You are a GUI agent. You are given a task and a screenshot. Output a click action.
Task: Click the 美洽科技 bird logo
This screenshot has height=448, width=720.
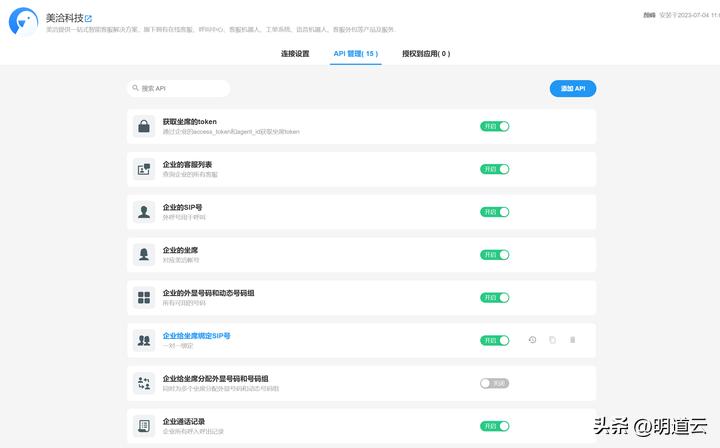point(23,22)
